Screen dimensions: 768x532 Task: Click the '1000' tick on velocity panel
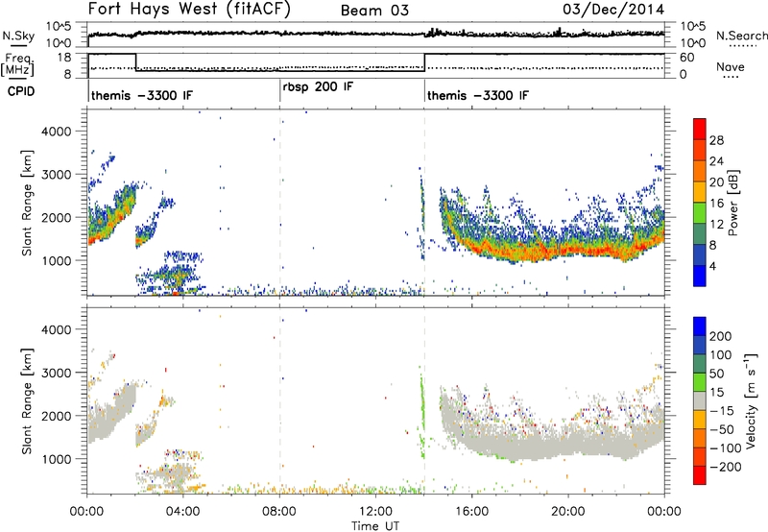pos(57,459)
